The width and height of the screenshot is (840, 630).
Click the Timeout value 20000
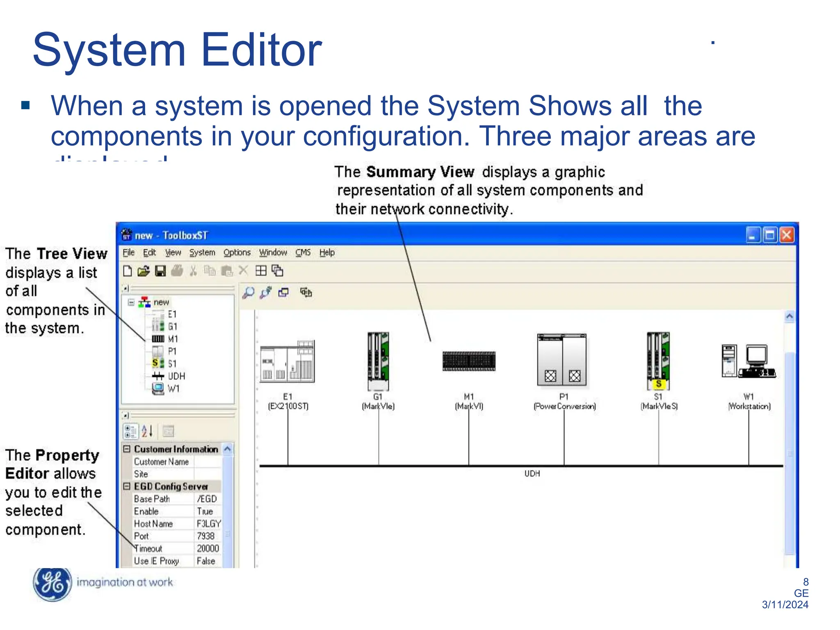(x=208, y=548)
